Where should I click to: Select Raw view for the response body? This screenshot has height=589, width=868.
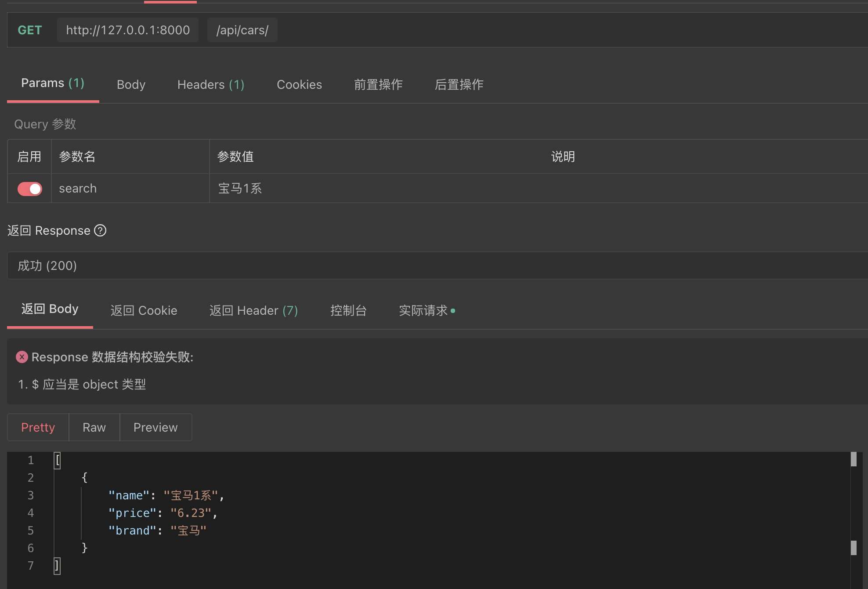point(94,427)
